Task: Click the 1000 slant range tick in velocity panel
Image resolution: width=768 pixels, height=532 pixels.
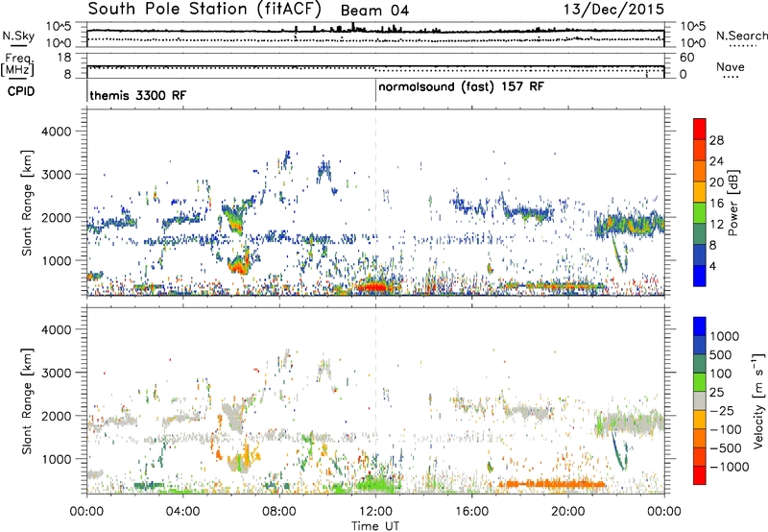Action: [x=56, y=459]
